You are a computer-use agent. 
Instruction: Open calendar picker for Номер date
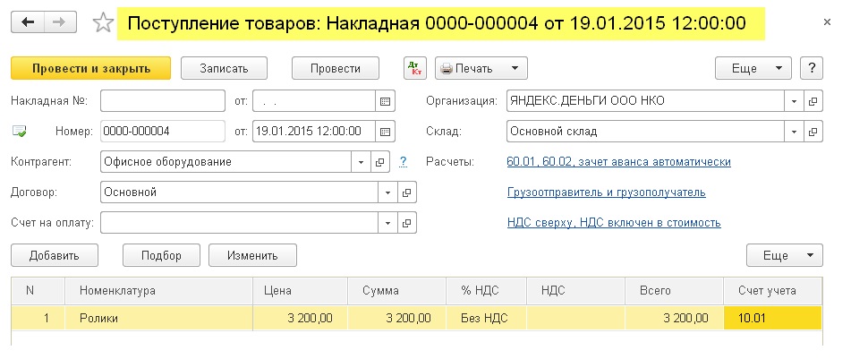[386, 132]
